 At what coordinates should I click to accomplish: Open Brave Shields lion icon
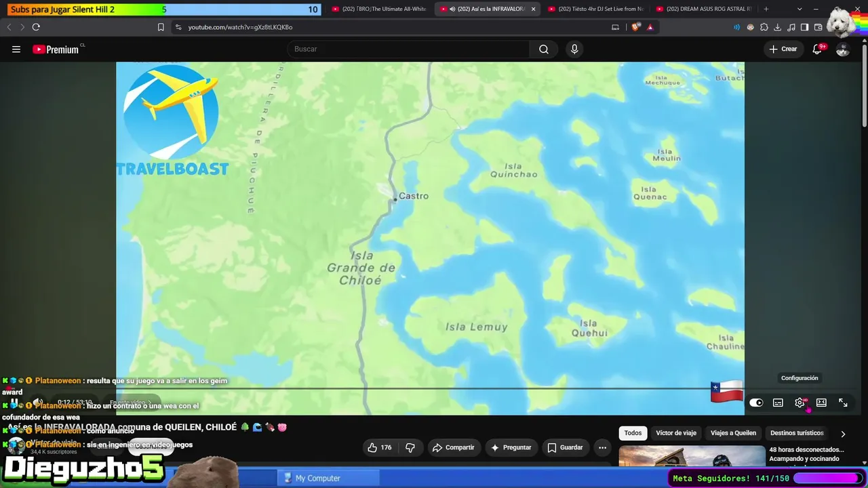coord(635,27)
